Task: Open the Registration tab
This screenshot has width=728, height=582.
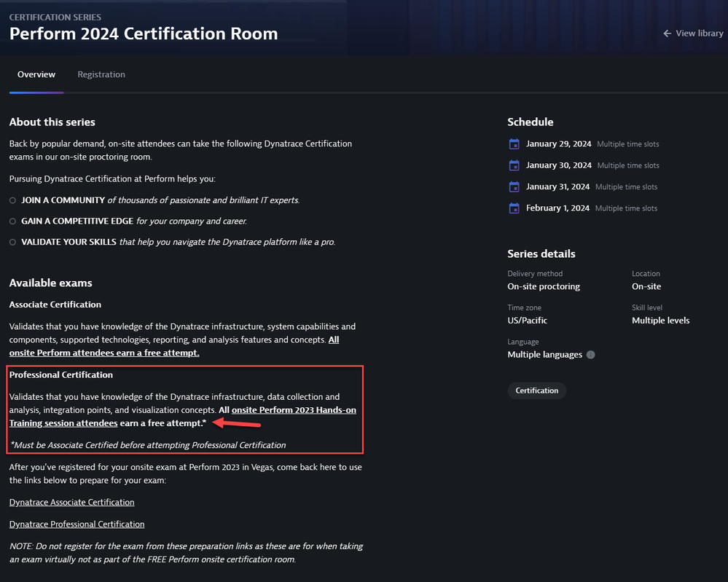Action: 101,74
